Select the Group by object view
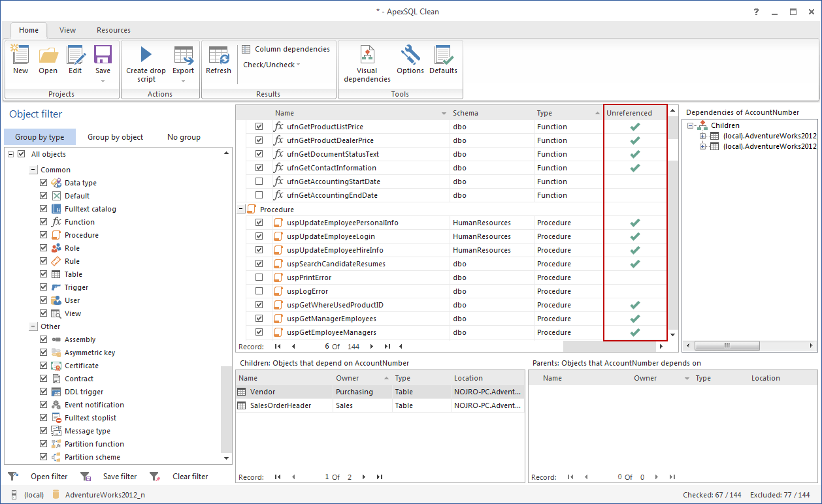The width and height of the screenshot is (822, 504). (x=115, y=137)
